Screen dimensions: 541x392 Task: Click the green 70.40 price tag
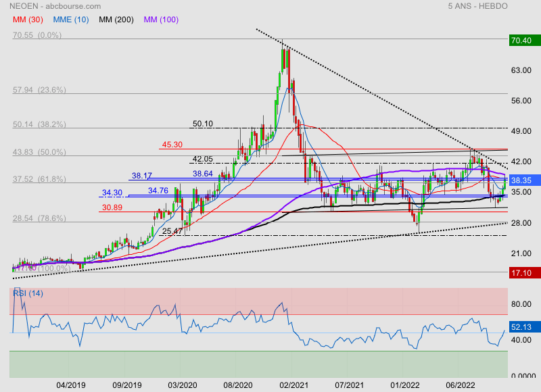pyautogui.click(x=525, y=41)
